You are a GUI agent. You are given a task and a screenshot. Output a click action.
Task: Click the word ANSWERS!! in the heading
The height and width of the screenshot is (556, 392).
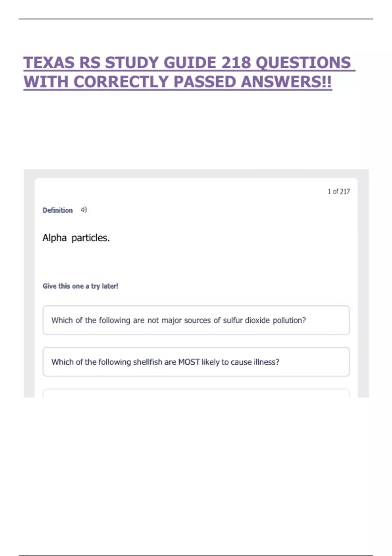click(x=286, y=82)
